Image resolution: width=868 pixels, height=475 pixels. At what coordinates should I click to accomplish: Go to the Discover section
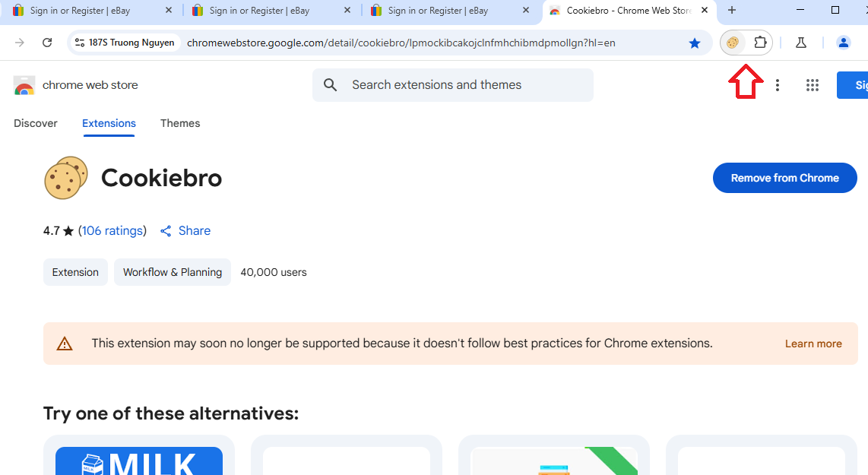pos(36,123)
